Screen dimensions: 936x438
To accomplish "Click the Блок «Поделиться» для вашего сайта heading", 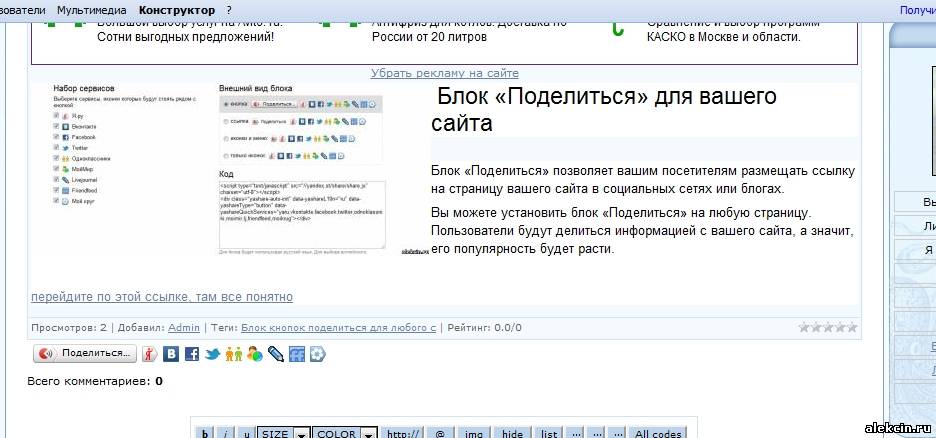I will [604, 109].
